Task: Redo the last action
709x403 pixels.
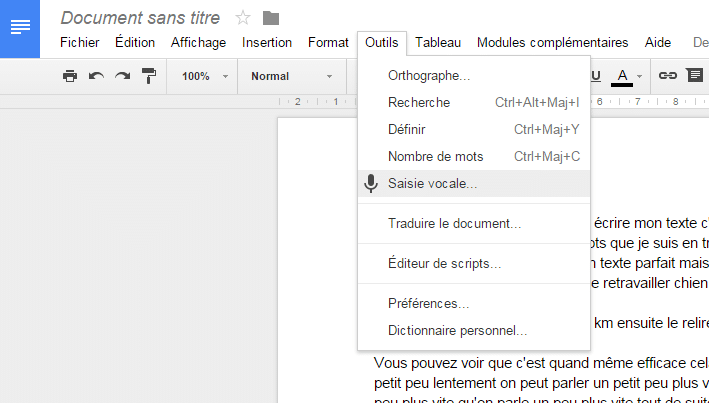Action: pos(122,76)
